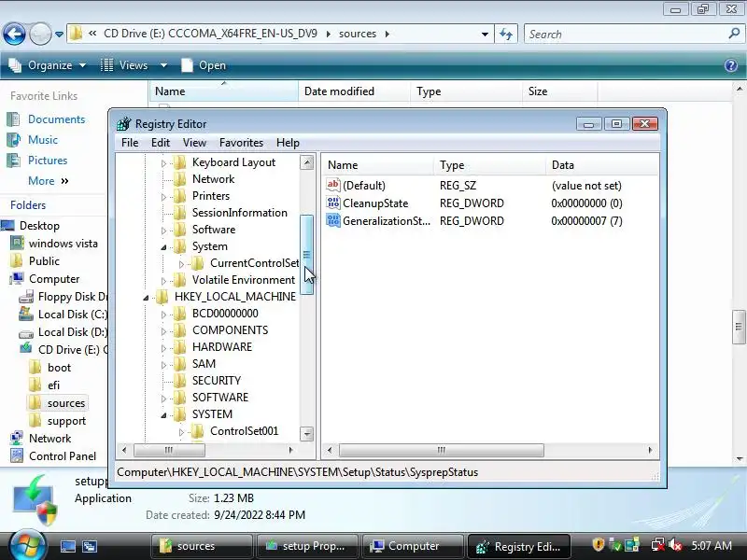This screenshot has width=747, height=560.
Task: Switch to the Computer taskbar button
Action: [413, 546]
